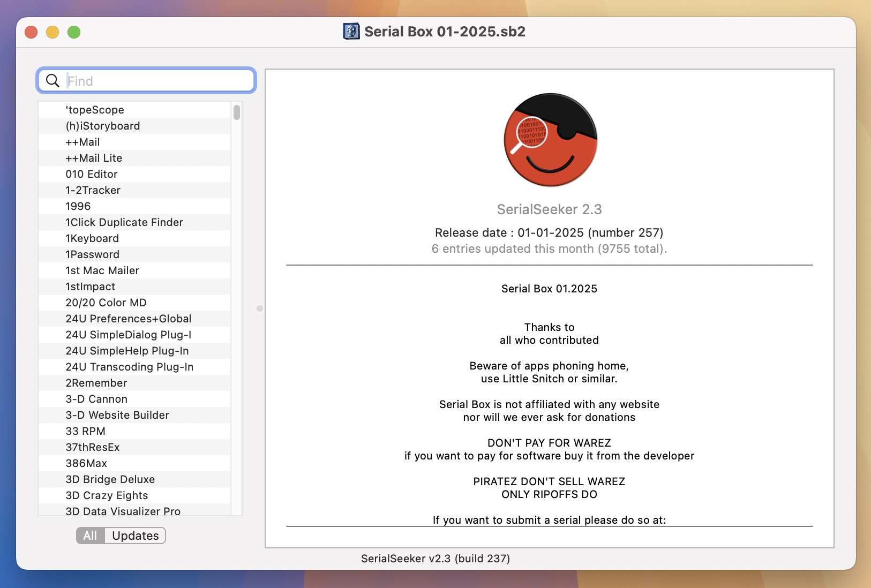Click the 6 entries updated this month text
The image size is (871, 588).
[x=549, y=249]
